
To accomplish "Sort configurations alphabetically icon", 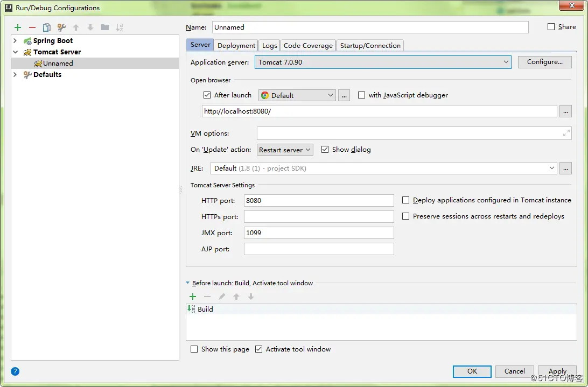I will pyautogui.click(x=119, y=27).
